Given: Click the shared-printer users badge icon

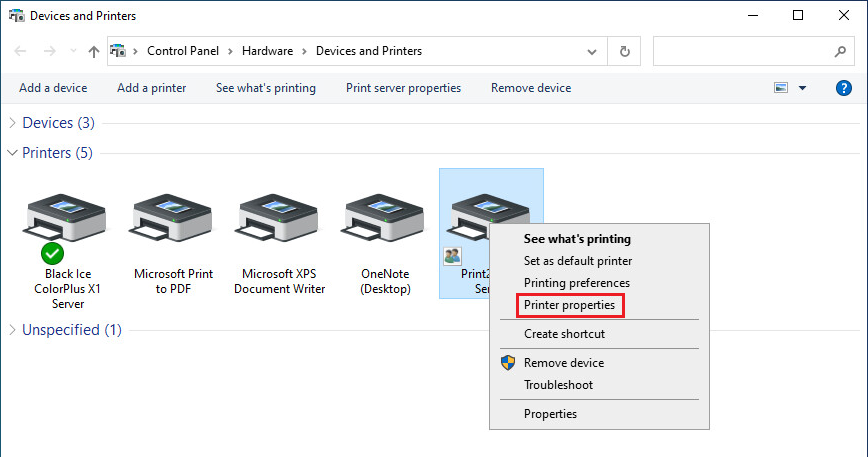Looking at the screenshot, I should (x=452, y=256).
